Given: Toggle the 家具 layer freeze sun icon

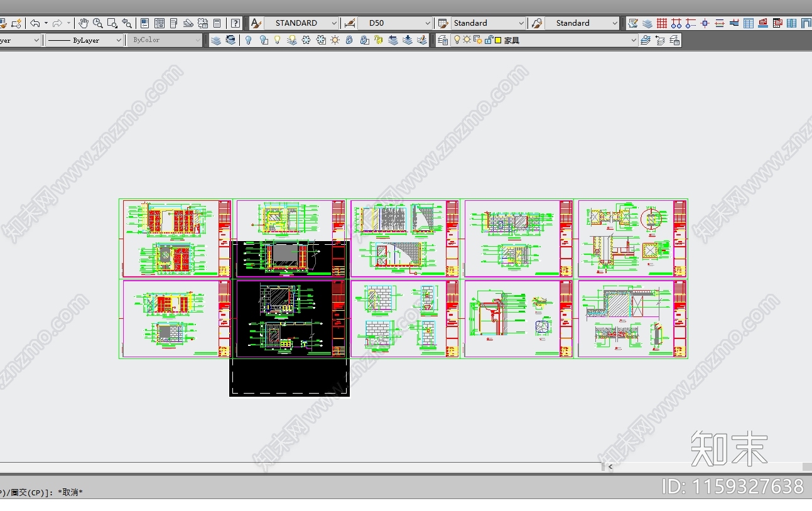Looking at the screenshot, I should [467, 40].
